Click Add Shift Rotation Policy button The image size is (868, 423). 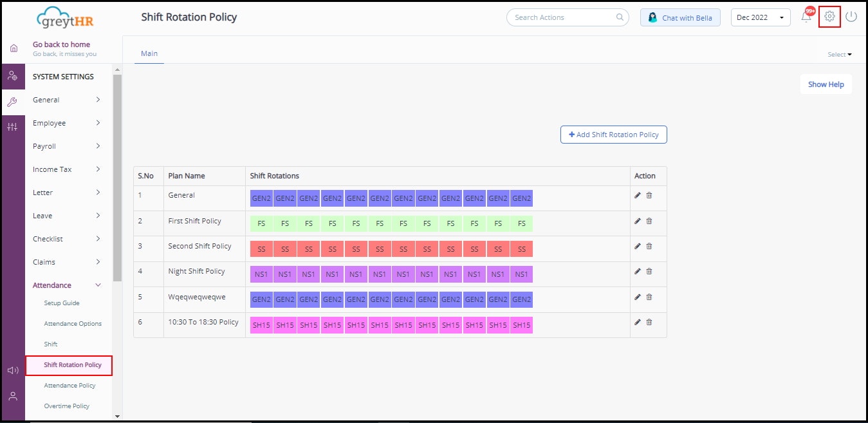614,135
